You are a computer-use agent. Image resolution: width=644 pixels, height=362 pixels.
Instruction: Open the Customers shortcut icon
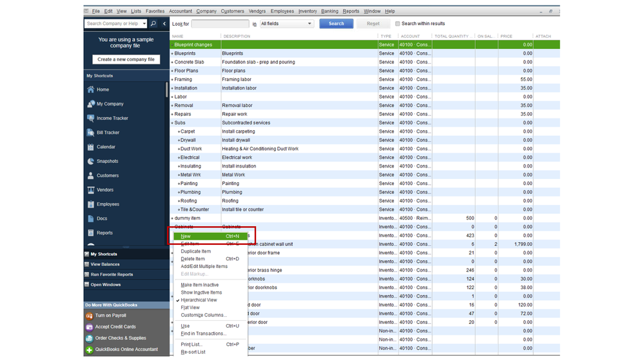coord(91,176)
